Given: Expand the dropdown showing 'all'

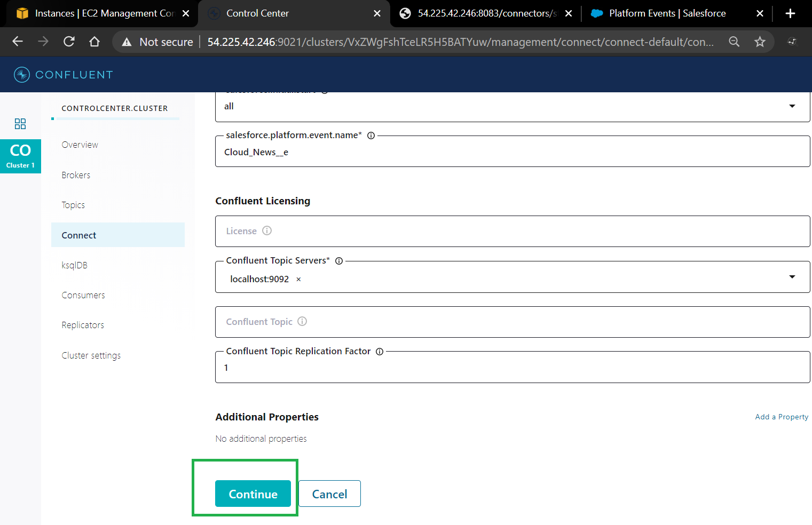Looking at the screenshot, I should pyautogui.click(x=792, y=106).
